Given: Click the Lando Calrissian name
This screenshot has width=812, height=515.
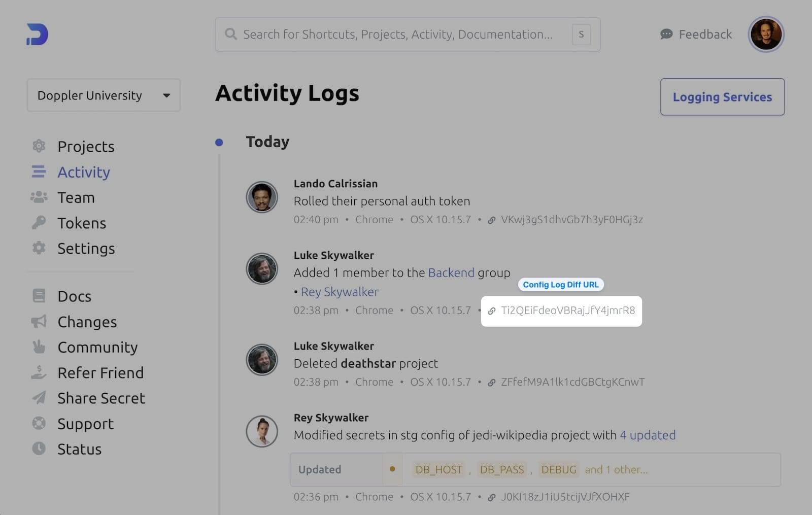Looking at the screenshot, I should click(335, 184).
